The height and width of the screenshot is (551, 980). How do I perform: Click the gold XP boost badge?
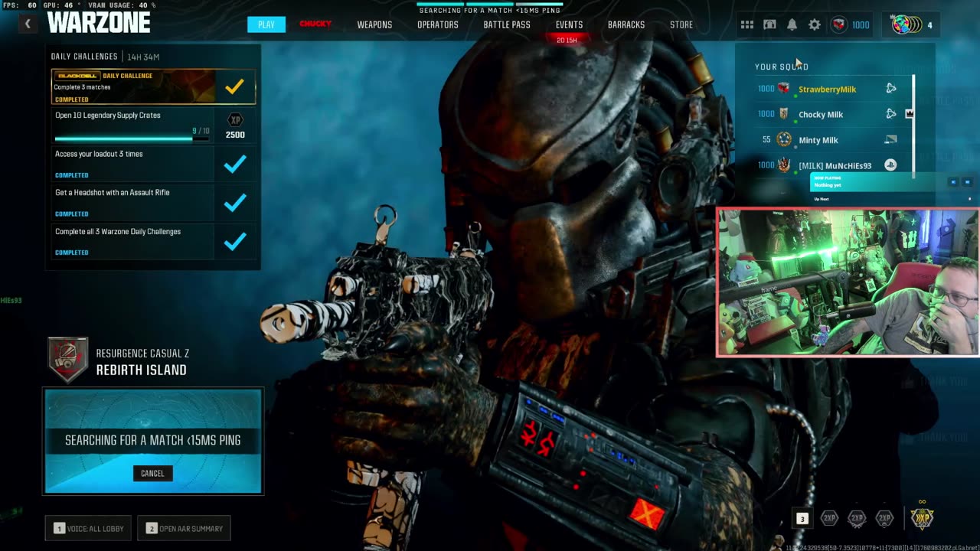coord(922,517)
